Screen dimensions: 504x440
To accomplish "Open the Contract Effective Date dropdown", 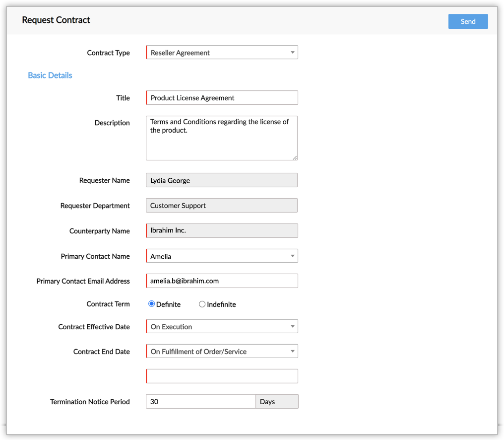I will pyautogui.click(x=222, y=327).
